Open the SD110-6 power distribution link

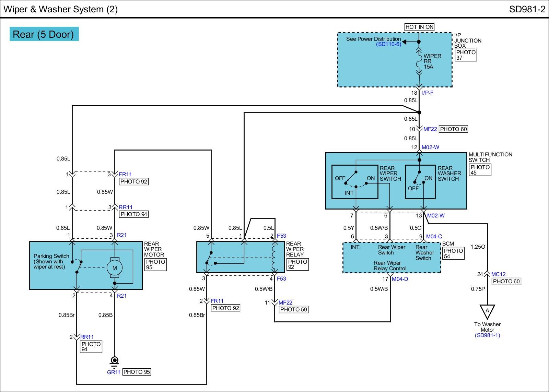click(x=388, y=44)
